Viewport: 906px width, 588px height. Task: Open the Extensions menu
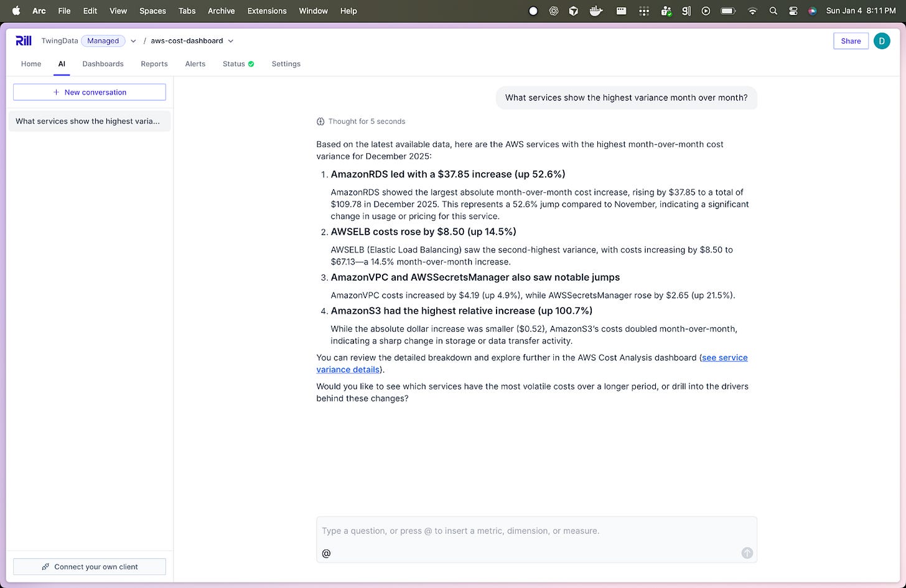[x=267, y=11]
